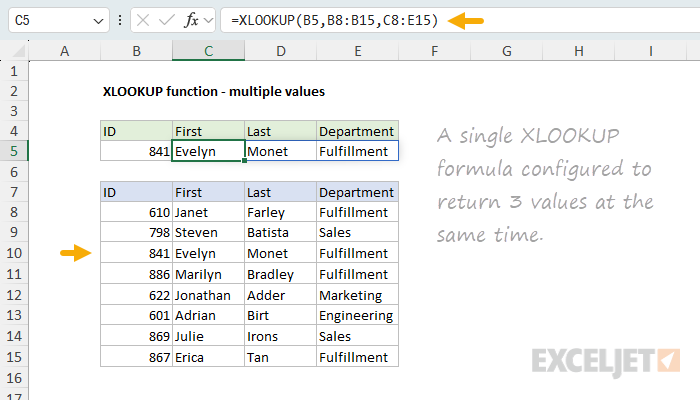Click the First header in row 7

point(208,192)
